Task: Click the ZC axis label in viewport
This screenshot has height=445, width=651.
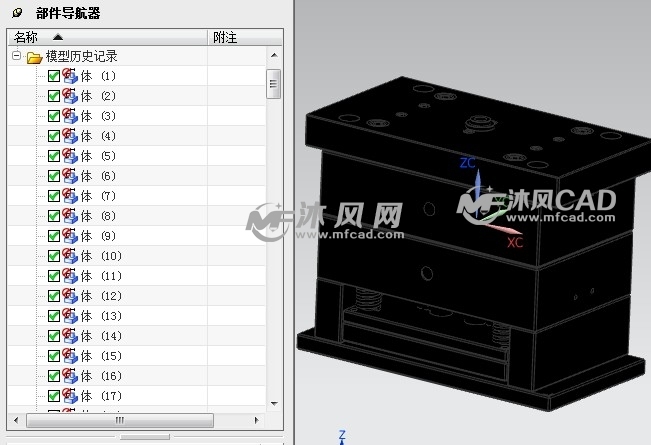Action: pyautogui.click(x=467, y=162)
